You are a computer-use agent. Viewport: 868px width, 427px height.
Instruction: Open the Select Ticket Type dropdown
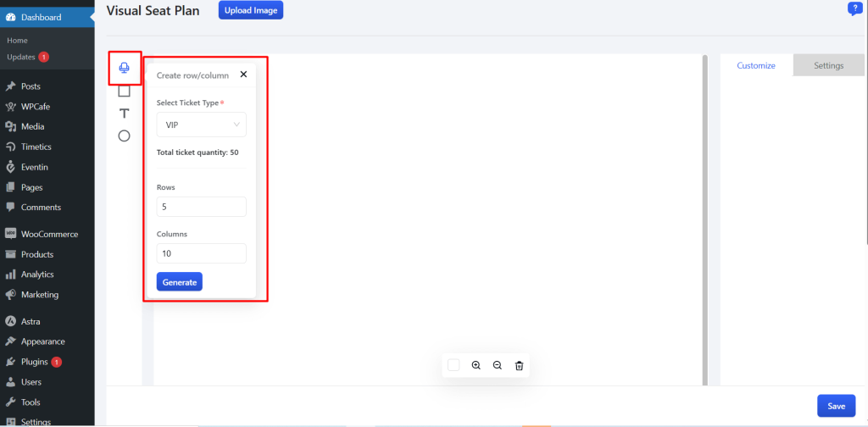[x=202, y=125]
